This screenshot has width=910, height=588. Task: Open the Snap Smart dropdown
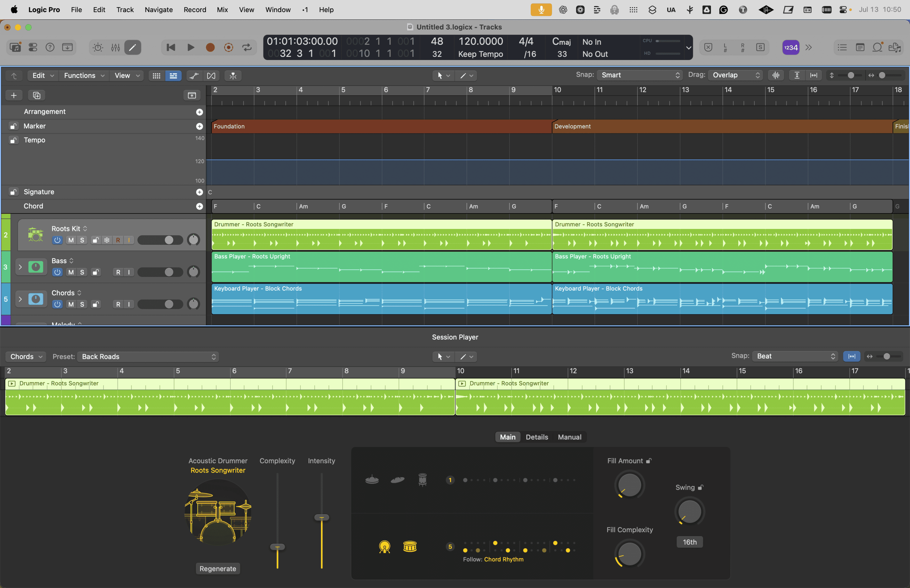coord(640,75)
